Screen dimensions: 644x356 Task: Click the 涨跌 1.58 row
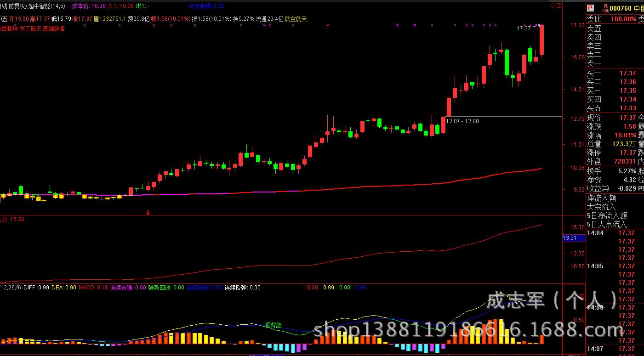coord(612,126)
